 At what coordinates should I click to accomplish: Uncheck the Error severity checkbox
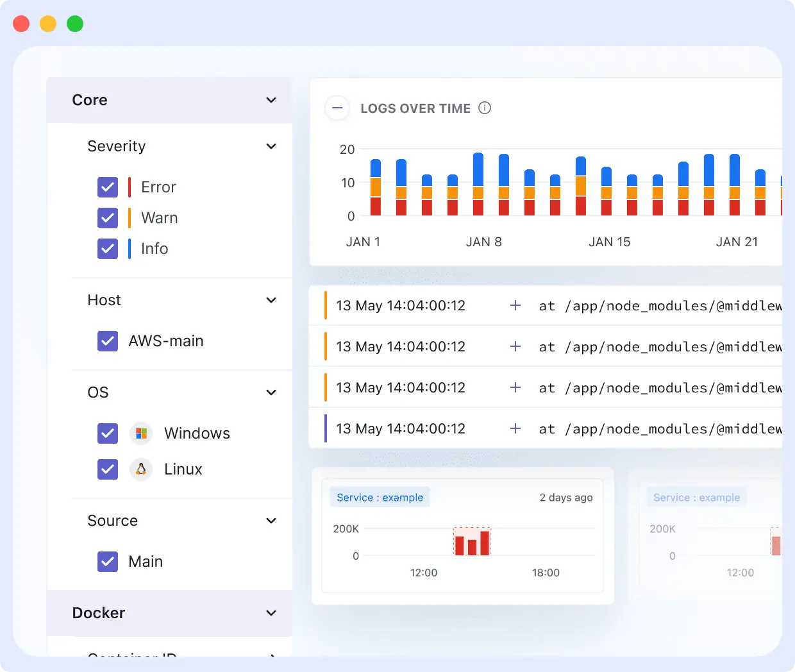(108, 187)
